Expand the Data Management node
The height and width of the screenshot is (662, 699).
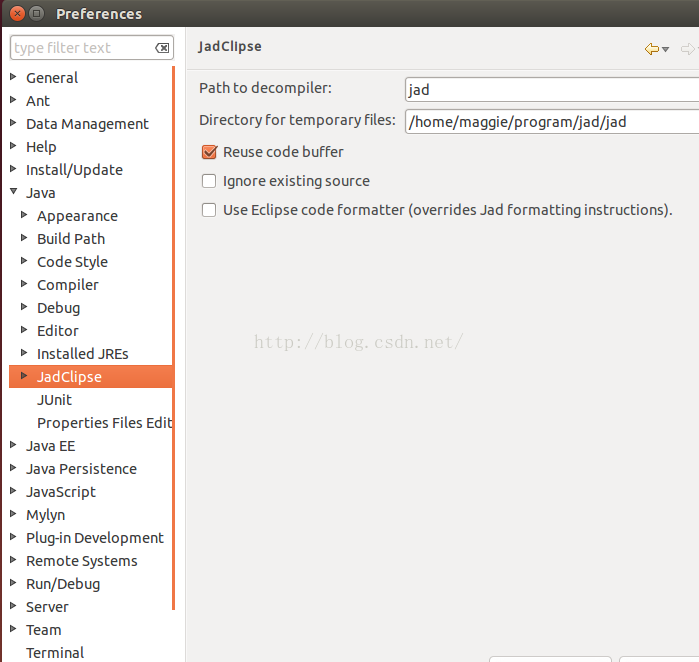coord(13,123)
